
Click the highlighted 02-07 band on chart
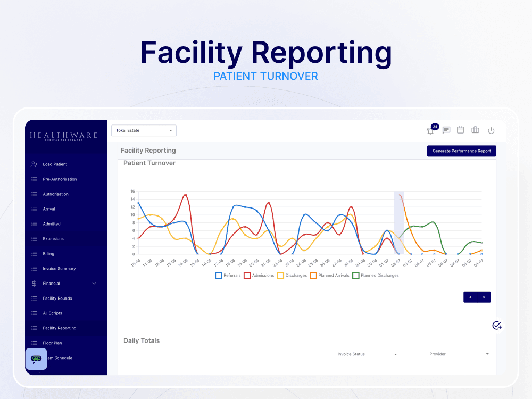tap(398, 222)
